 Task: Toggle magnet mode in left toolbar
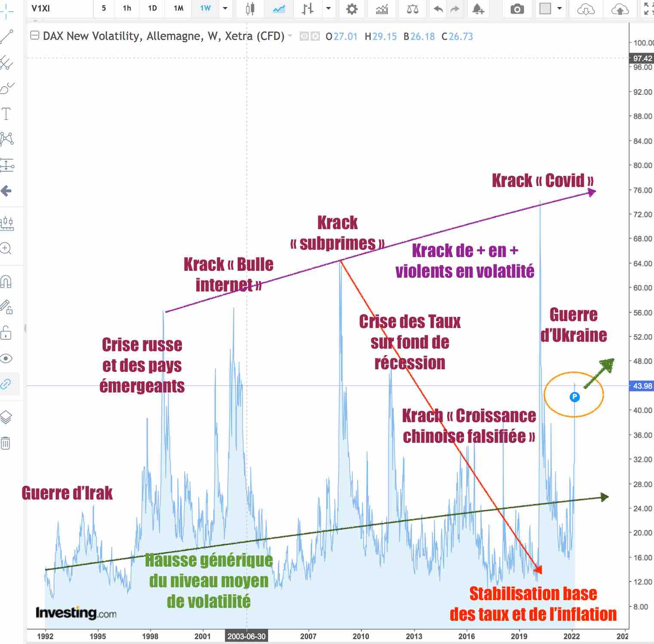coord(6,282)
